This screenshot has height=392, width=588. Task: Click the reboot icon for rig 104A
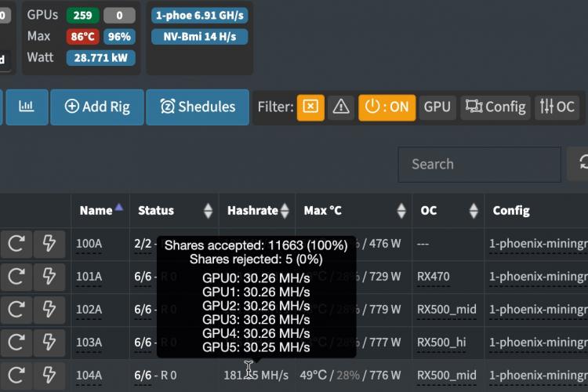tap(16, 375)
